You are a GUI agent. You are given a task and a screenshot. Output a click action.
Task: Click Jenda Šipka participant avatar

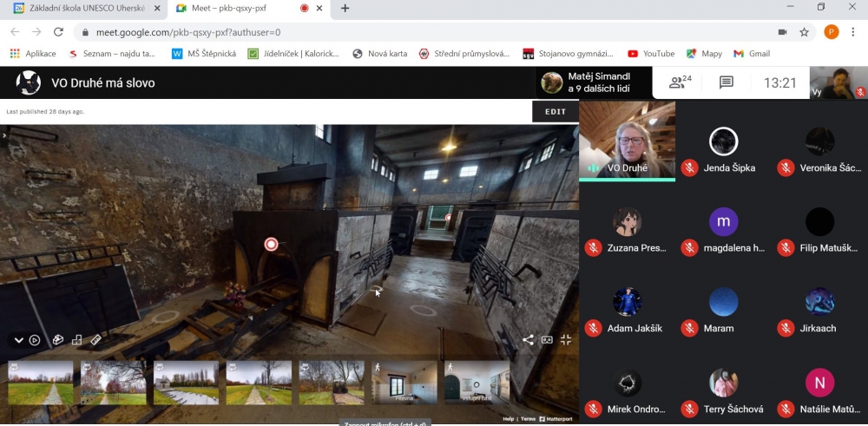723,141
